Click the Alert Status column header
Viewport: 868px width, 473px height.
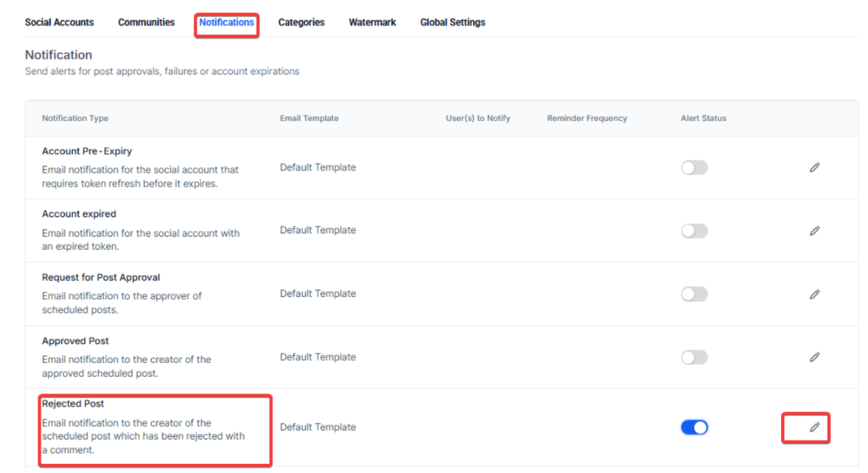pyautogui.click(x=703, y=118)
